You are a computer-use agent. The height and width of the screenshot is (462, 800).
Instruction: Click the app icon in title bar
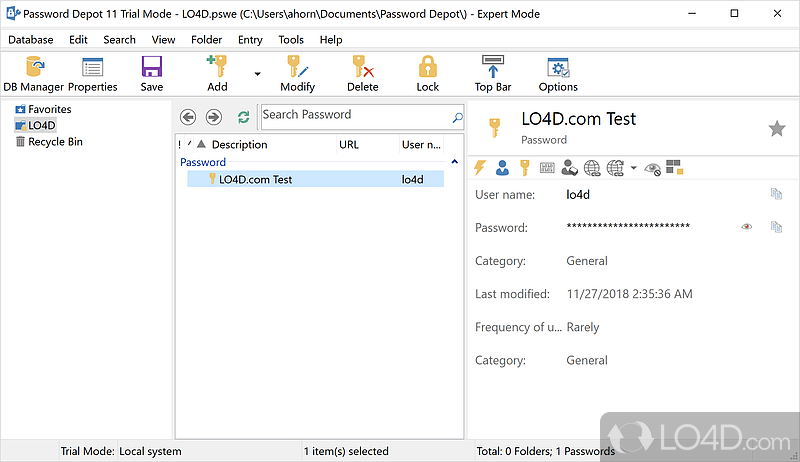[13, 13]
